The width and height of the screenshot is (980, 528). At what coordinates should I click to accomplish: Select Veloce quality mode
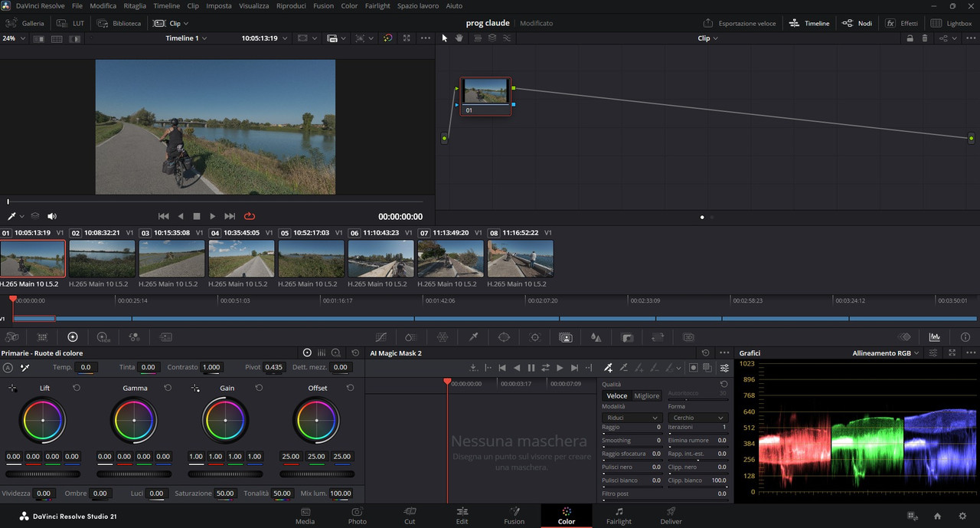click(617, 396)
